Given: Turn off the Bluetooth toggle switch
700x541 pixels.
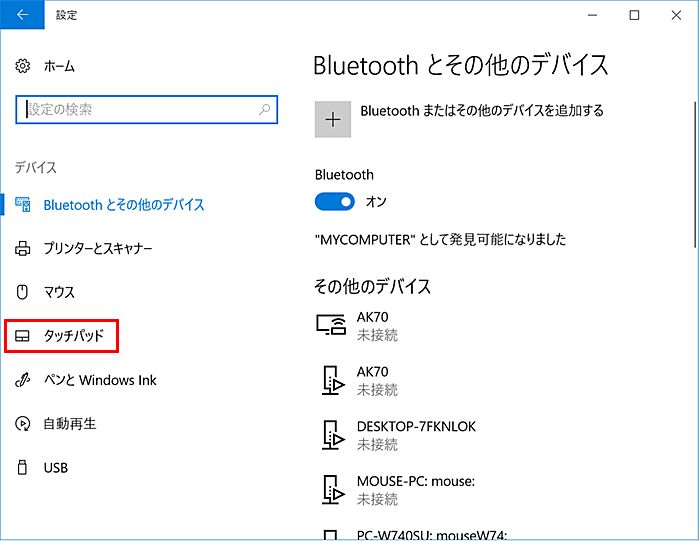Looking at the screenshot, I should [335, 202].
